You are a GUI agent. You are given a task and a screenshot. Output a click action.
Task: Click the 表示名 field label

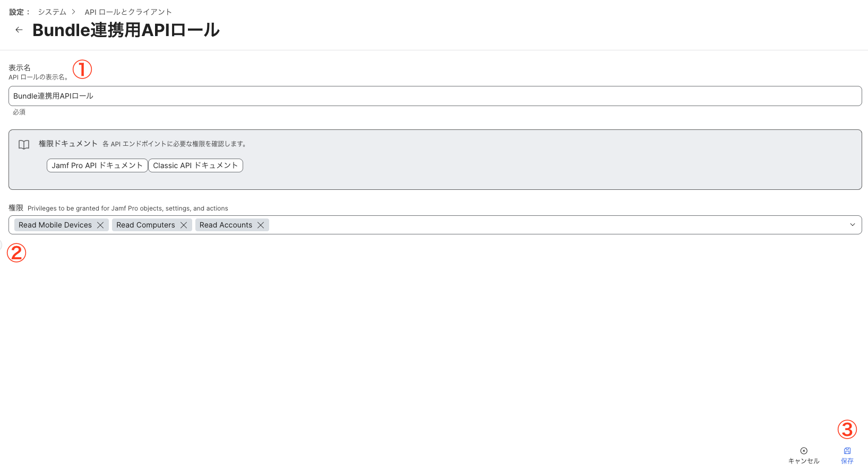(x=20, y=68)
